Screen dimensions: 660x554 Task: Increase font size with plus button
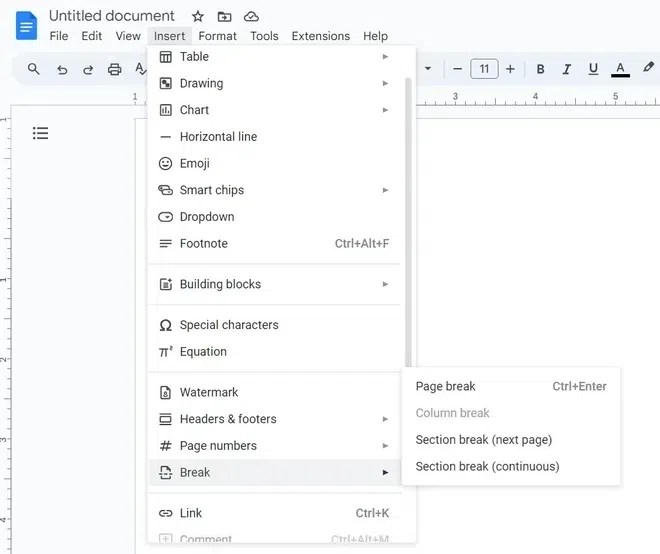pyautogui.click(x=510, y=69)
